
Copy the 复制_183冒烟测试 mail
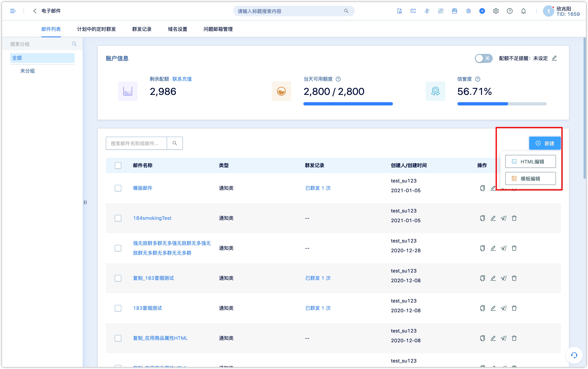[x=482, y=278]
